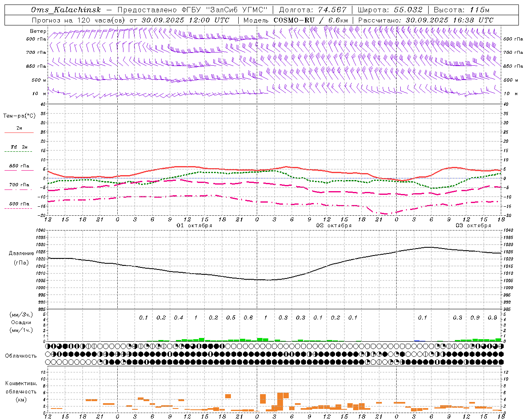The height and width of the screenshot is (420, 525).
Task: Click the (мм/1ч.) precipitation unit label
Action: pos(21,330)
